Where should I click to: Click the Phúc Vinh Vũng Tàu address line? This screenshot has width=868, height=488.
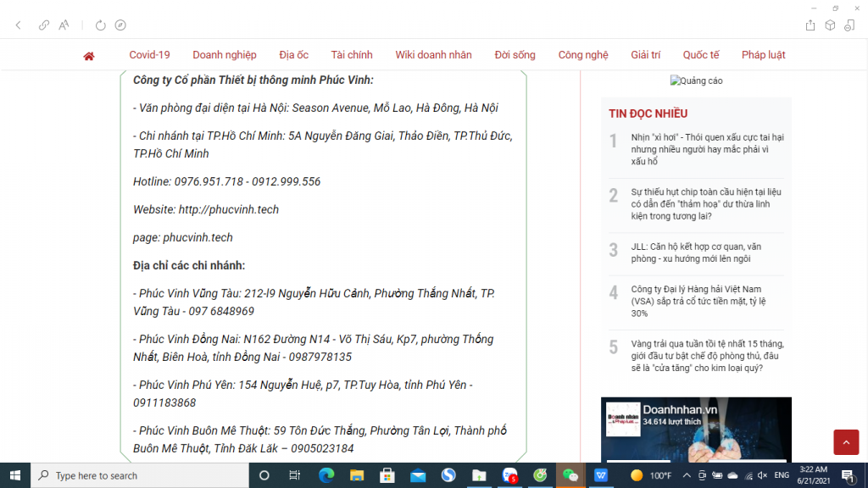point(314,302)
